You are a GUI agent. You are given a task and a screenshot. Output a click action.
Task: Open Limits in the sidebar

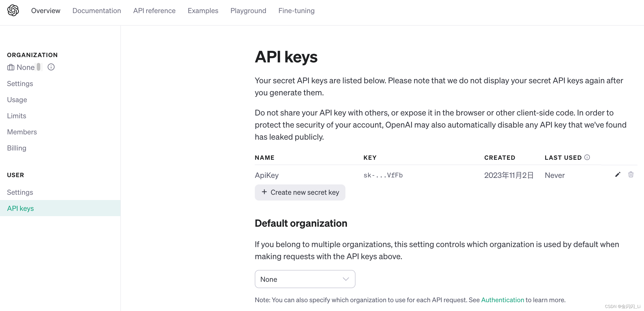coord(17,116)
